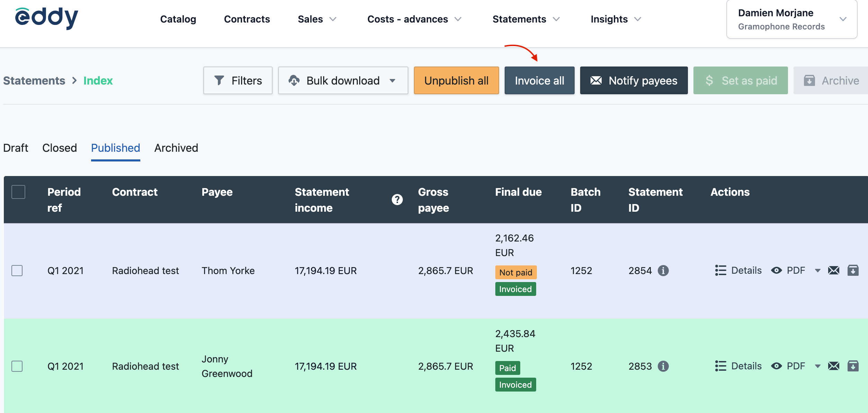Tick the select-all header checkbox
This screenshot has width=868, height=413.
(x=18, y=192)
